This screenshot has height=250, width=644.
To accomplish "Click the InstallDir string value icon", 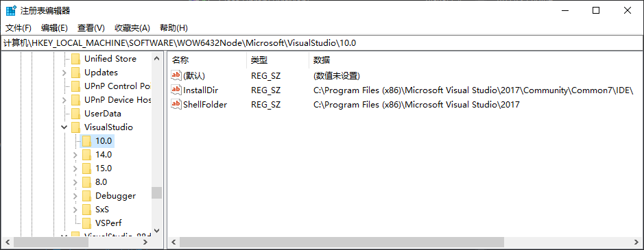I will 176,90.
